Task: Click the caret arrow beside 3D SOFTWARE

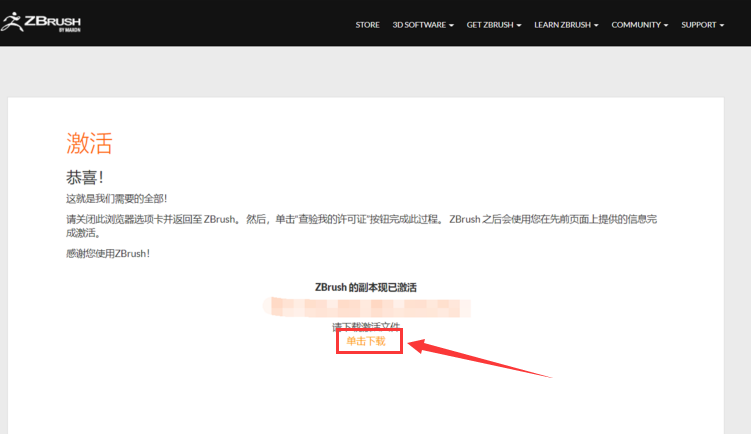Action: pos(451,25)
